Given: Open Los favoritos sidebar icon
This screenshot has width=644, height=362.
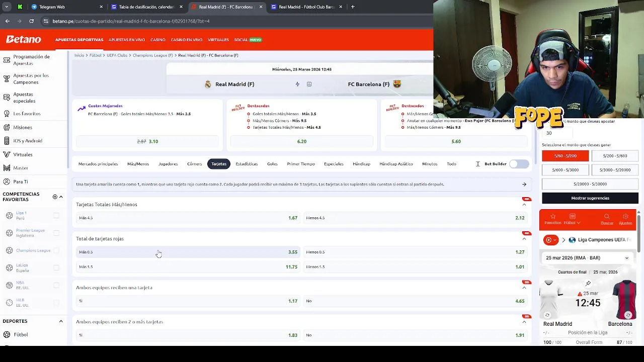Looking at the screenshot, I should pos(7,114).
